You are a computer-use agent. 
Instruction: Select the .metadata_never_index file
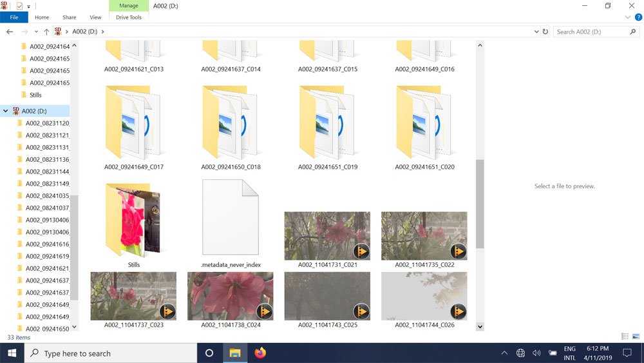[x=231, y=224]
